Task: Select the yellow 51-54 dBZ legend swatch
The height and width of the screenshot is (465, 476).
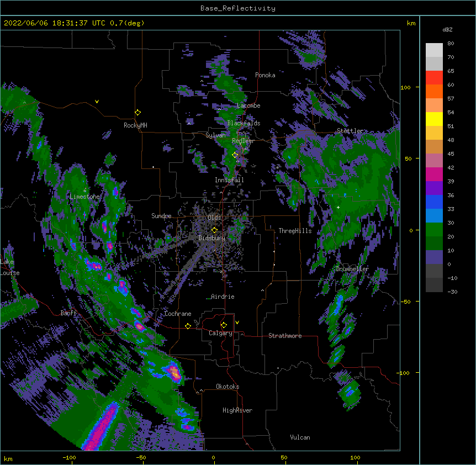Action: (434, 119)
